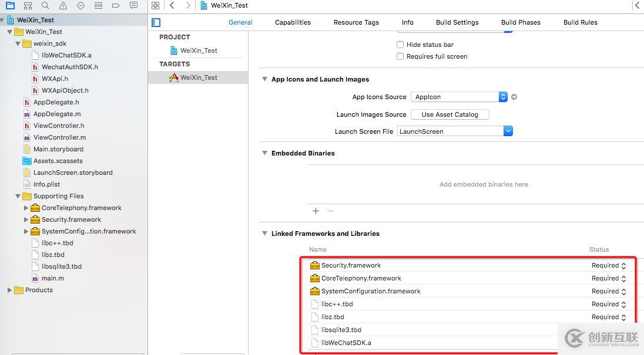Screen dimensions: 644x355
Task: Open Main.storyboard in the navigator
Action: (58, 149)
